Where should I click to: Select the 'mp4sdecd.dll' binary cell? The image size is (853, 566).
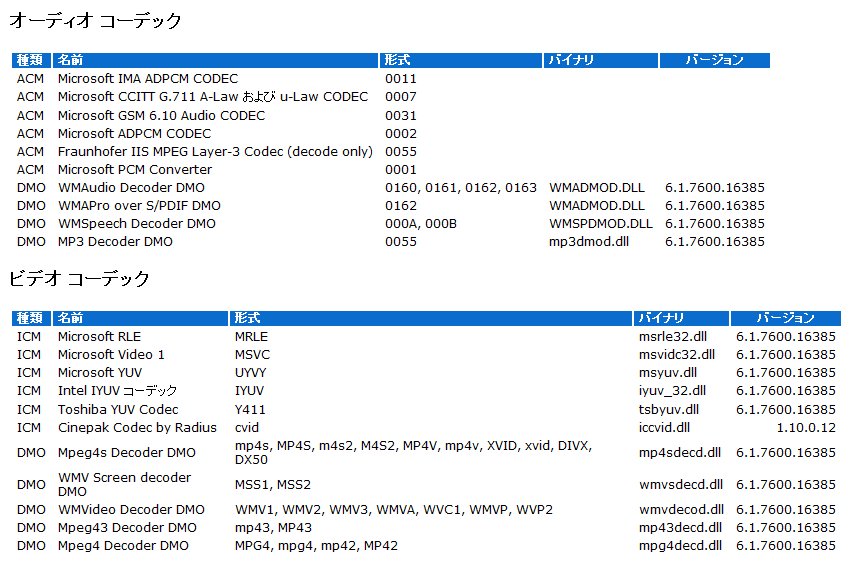point(679,452)
